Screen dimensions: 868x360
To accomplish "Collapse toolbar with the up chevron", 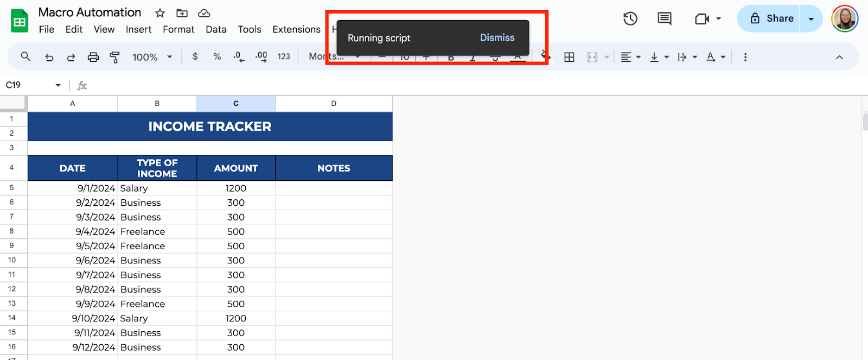I will click(839, 57).
